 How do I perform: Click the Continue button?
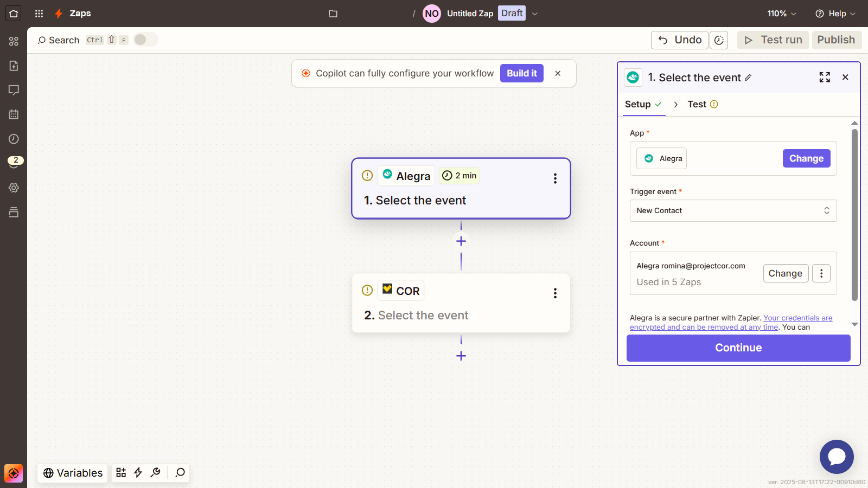(738, 348)
